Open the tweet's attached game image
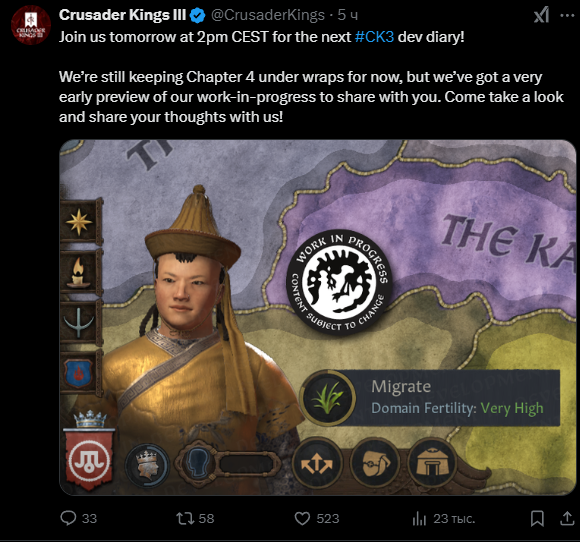 pyautogui.click(x=318, y=317)
